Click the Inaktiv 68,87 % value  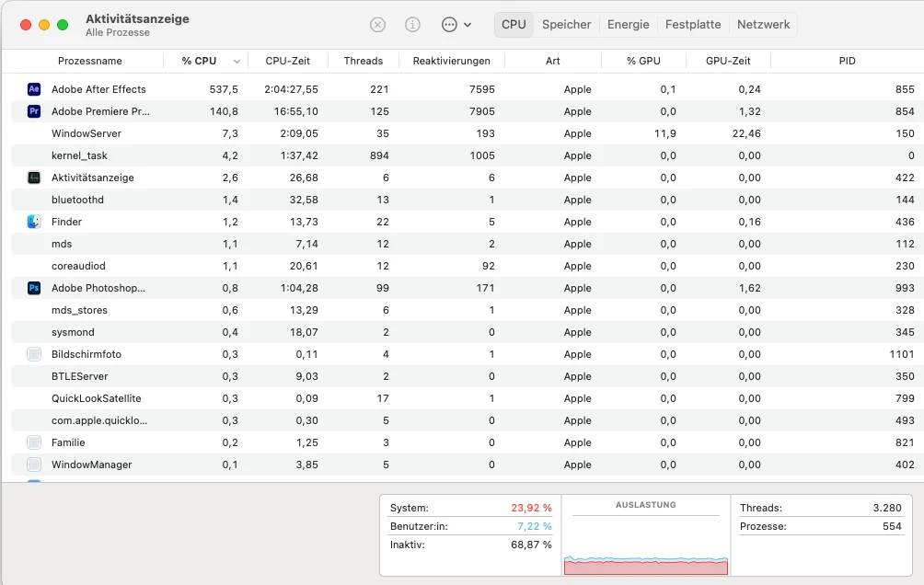[531, 545]
